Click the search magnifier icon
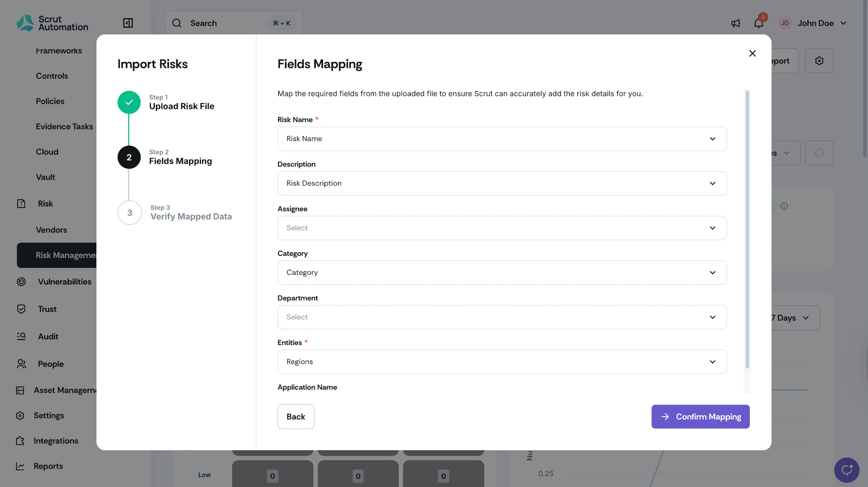This screenshot has width=868, height=487. (177, 23)
